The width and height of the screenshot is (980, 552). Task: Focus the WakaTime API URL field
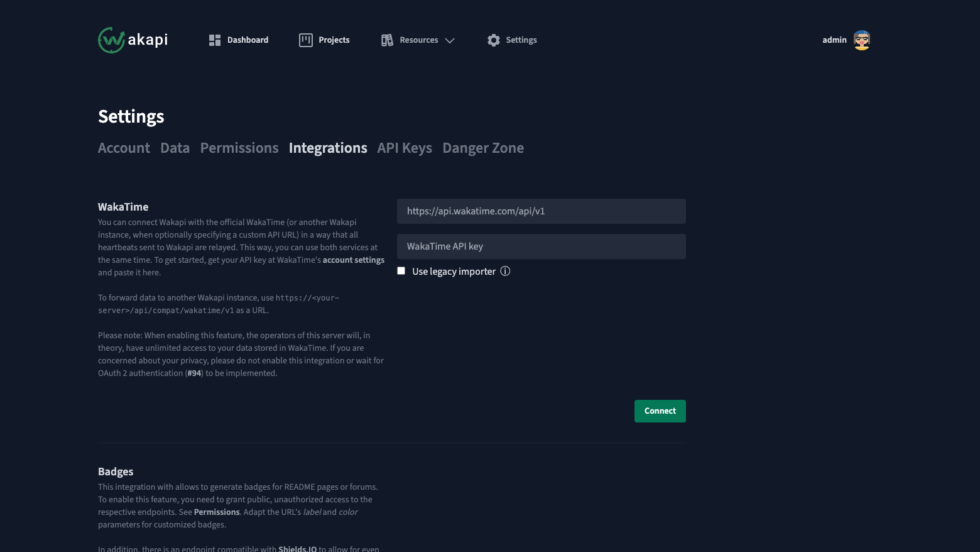point(542,211)
